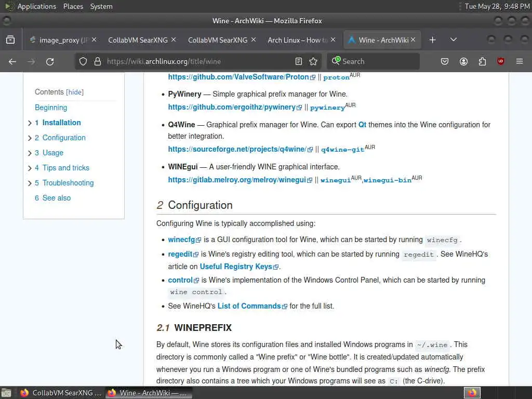Jump to See also in contents

click(52, 198)
